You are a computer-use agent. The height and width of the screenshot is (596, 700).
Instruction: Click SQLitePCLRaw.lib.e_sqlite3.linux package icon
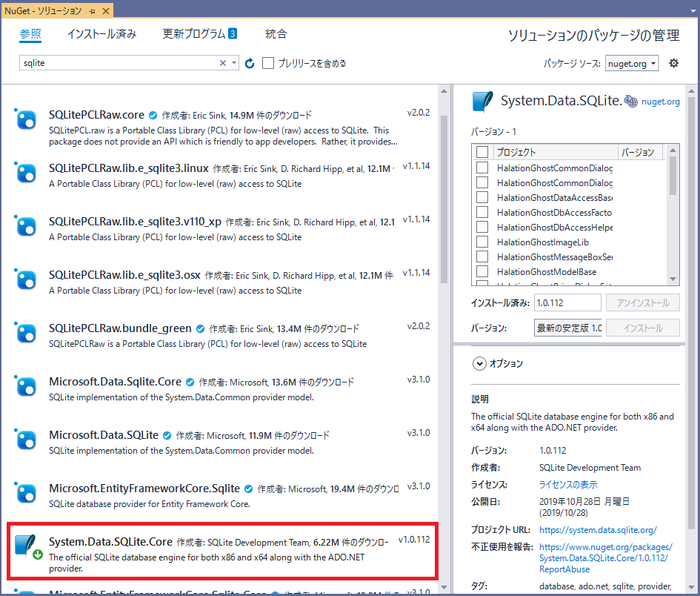pos(25,173)
